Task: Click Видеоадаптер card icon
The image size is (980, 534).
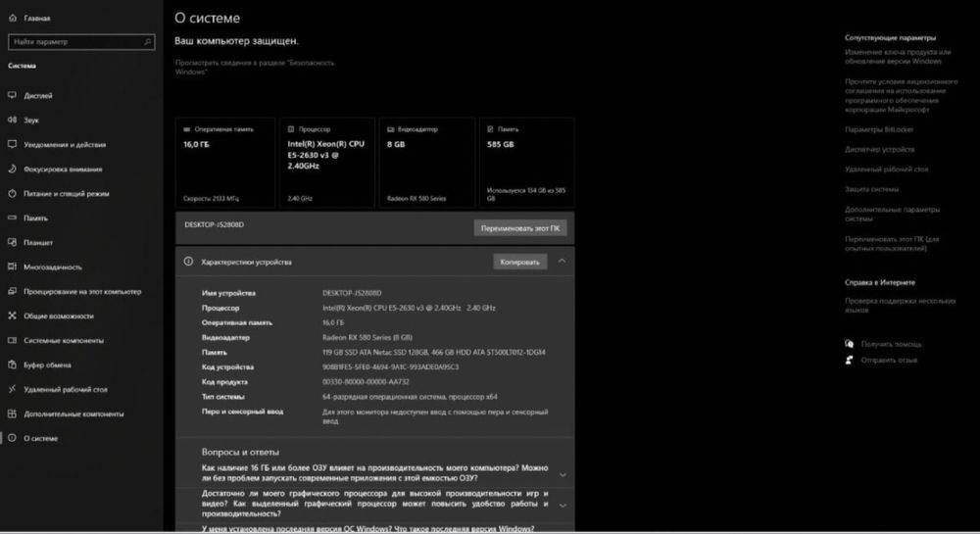Action: (391, 129)
